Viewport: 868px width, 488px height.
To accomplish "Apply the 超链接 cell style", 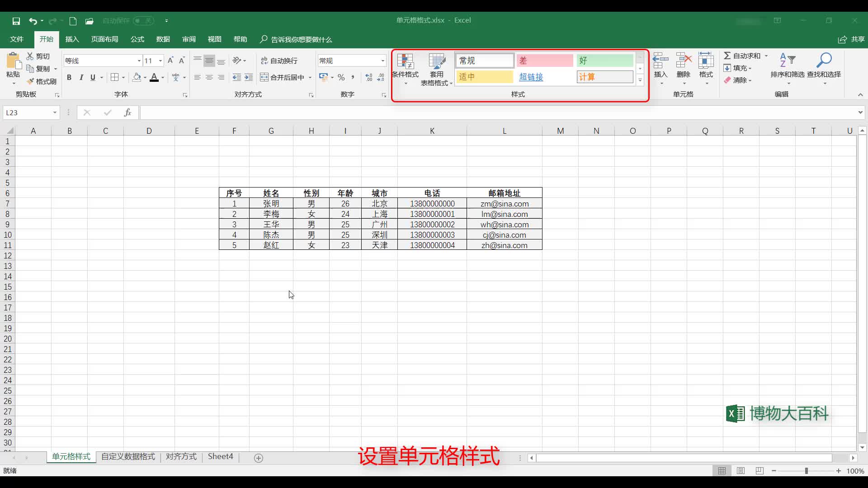I will click(531, 77).
